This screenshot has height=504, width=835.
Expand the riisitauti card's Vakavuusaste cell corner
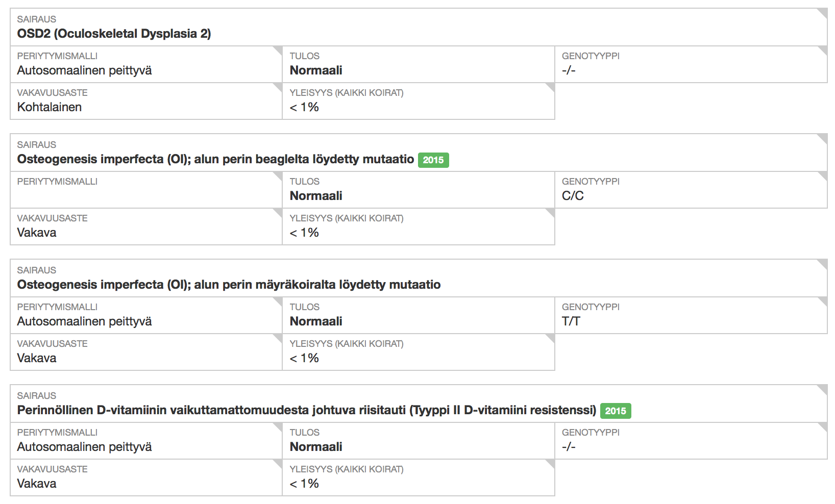278,463
